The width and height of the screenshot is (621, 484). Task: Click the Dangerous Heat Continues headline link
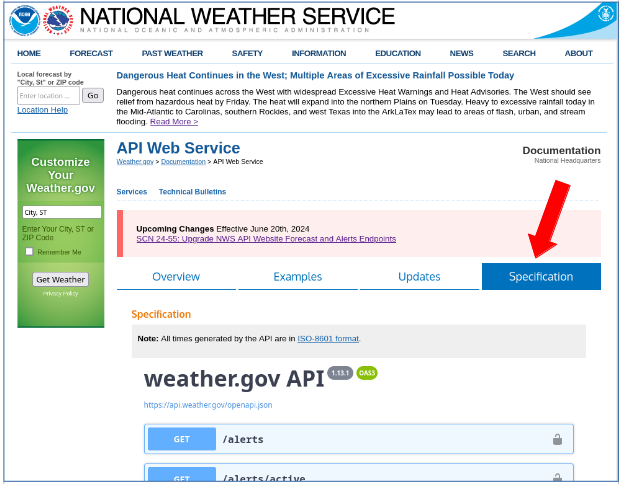click(x=315, y=75)
